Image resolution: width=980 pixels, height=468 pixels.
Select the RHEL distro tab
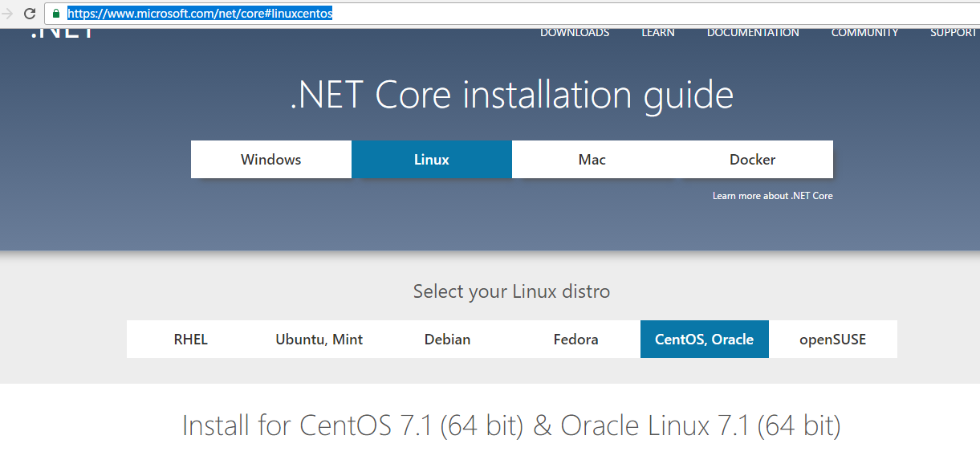pyautogui.click(x=191, y=339)
